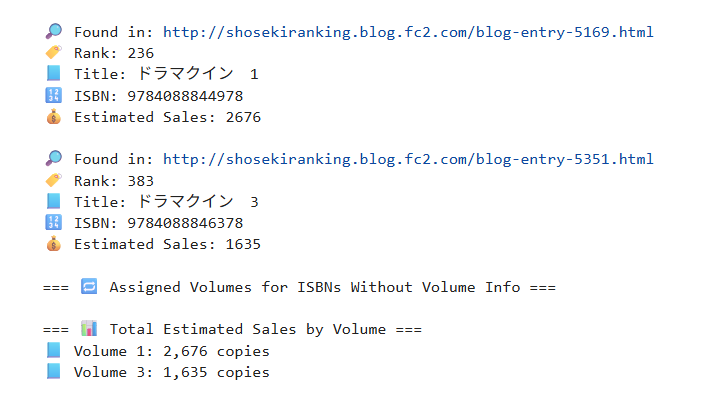Open the blog-entry-5351.html link
Screen dimensions: 710x395
click(x=408, y=159)
